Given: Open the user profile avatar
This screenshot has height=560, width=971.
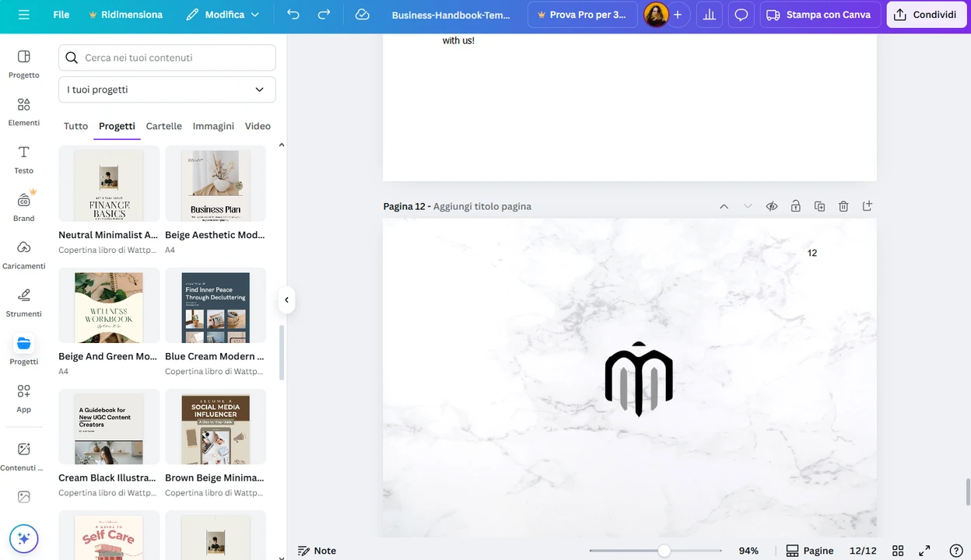Looking at the screenshot, I should tap(656, 15).
